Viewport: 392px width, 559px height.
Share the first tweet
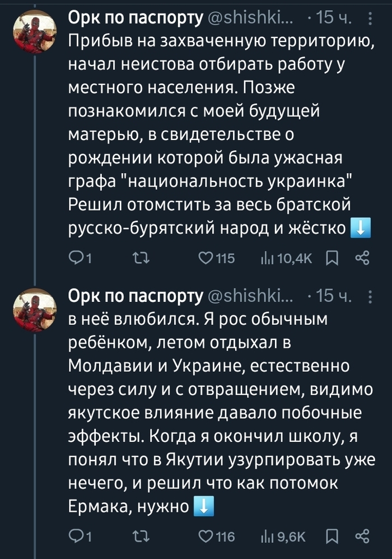click(x=362, y=257)
